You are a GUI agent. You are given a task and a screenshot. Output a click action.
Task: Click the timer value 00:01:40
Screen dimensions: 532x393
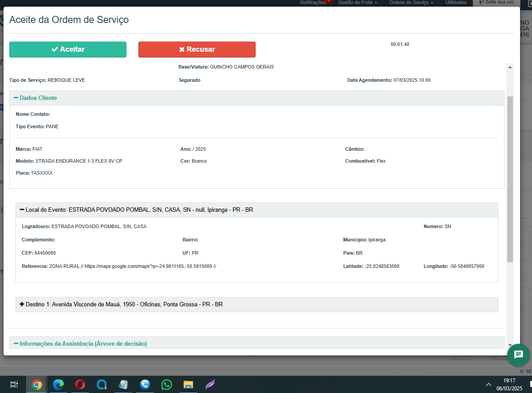400,45
